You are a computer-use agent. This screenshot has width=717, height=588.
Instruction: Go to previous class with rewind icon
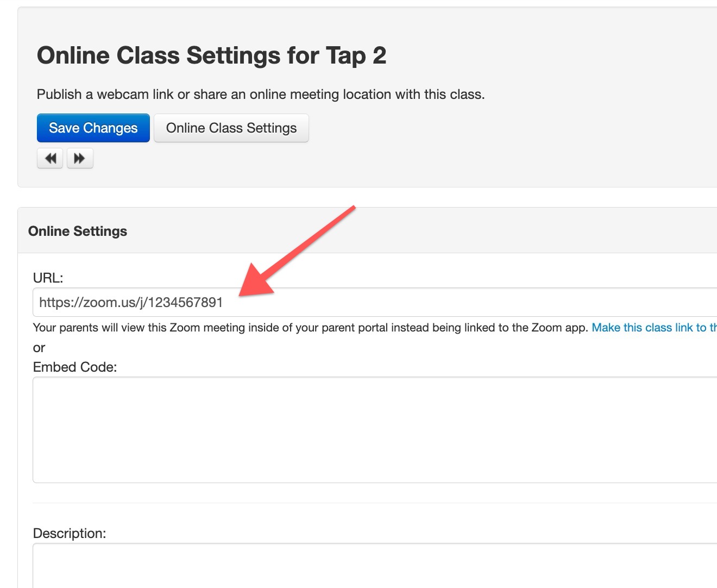click(50, 159)
